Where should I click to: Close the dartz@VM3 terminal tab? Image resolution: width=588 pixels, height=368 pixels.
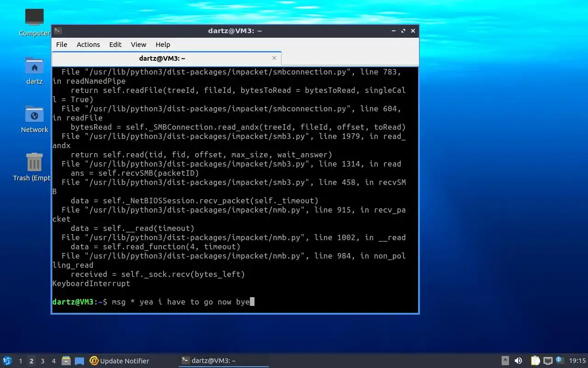pos(274,58)
